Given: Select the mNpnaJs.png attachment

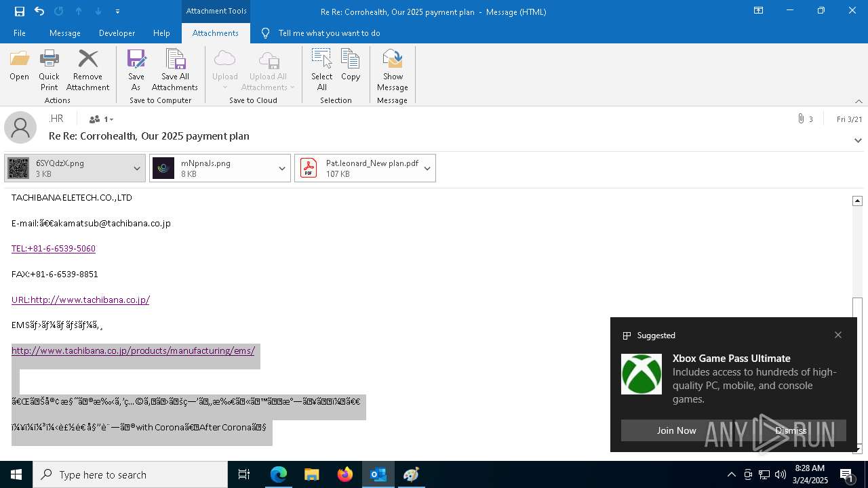Looking at the screenshot, I should click(x=212, y=168).
